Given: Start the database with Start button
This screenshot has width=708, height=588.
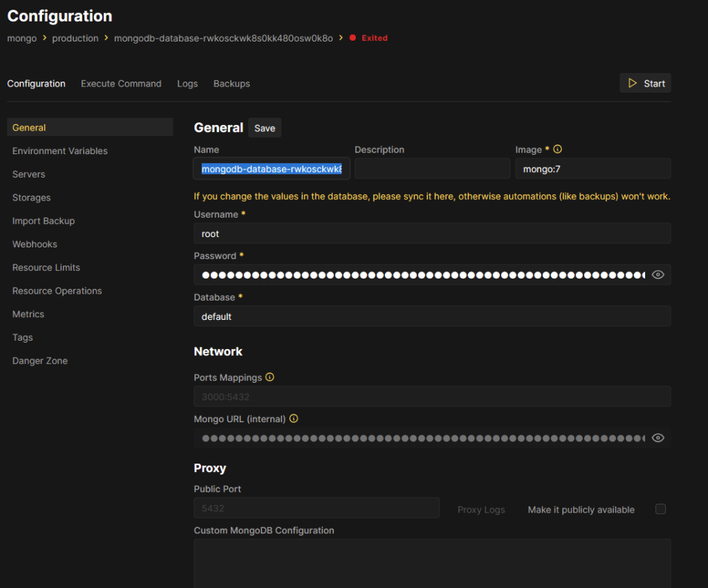Looking at the screenshot, I should tap(645, 83).
